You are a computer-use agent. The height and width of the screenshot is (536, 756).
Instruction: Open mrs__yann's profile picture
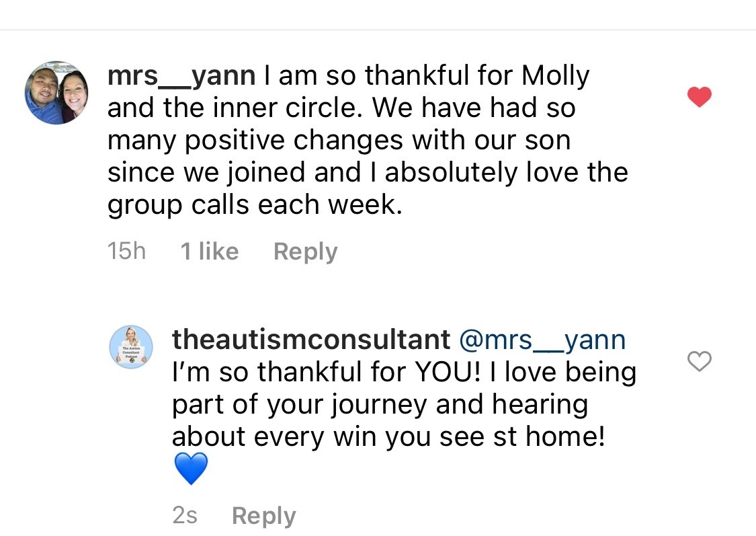click(57, 92)
